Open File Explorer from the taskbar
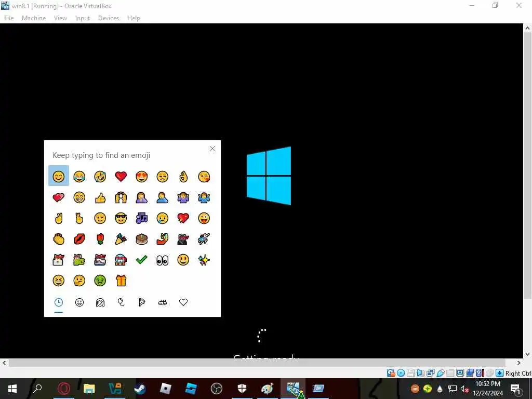 (89, 389)
